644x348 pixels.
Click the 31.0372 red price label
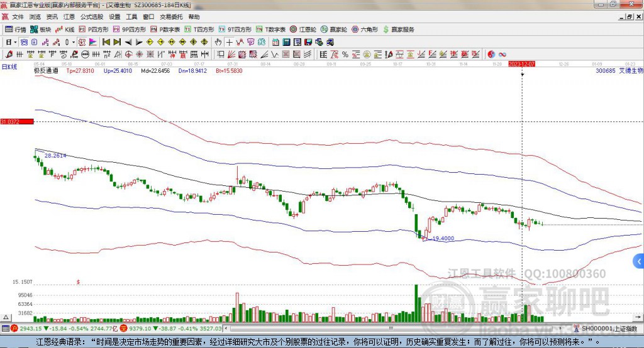[17, 121]
